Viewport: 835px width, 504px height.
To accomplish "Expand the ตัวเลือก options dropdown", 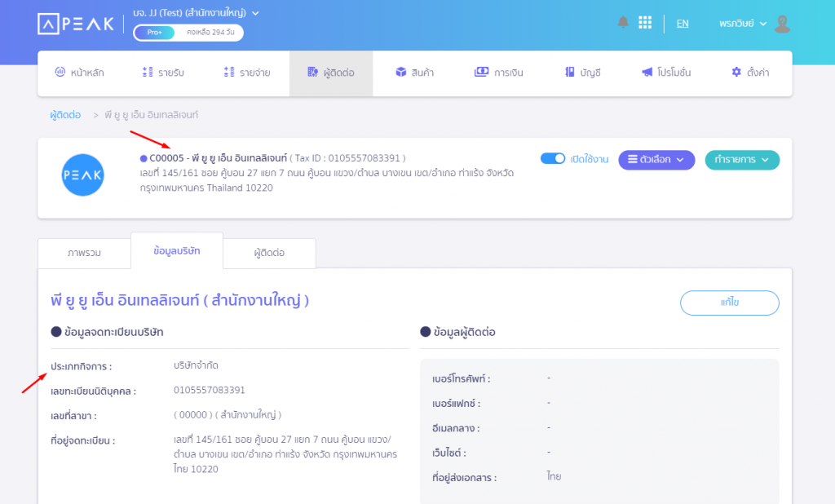I will (656, 160).
